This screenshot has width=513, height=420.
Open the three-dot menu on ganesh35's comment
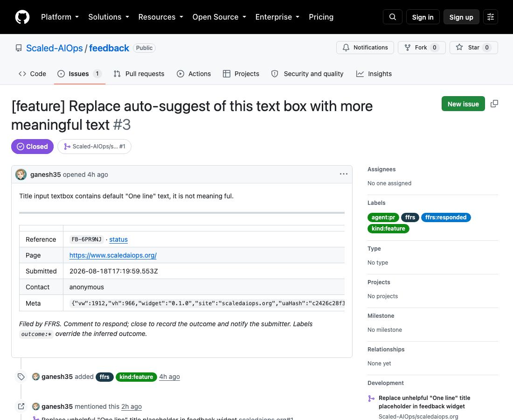click(x=344, y=174)
